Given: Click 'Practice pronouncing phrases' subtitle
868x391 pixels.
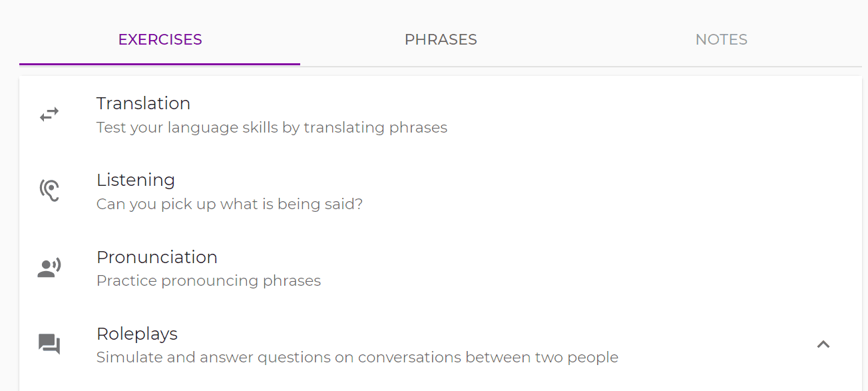Looking at the screenshot, I should pos(208,280).
